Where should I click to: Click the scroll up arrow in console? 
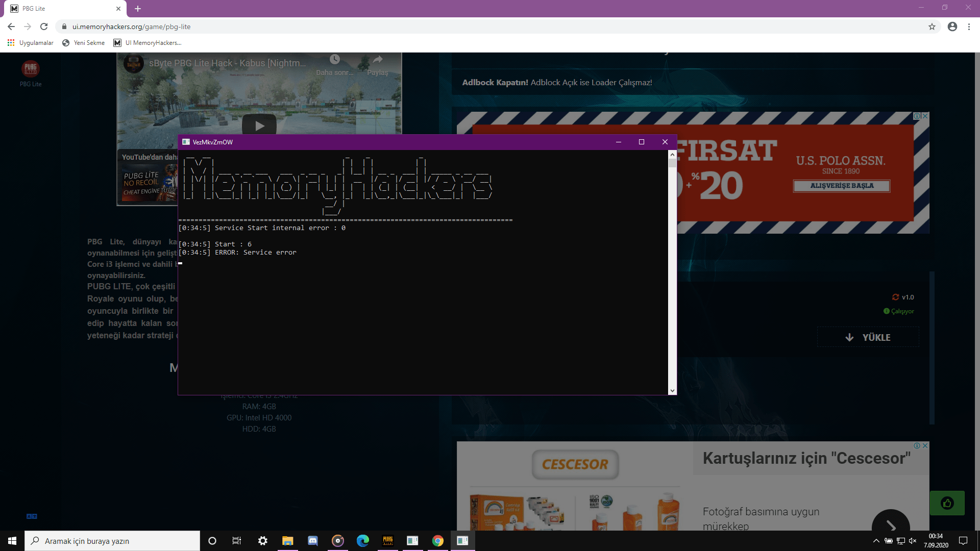(672, 154)
